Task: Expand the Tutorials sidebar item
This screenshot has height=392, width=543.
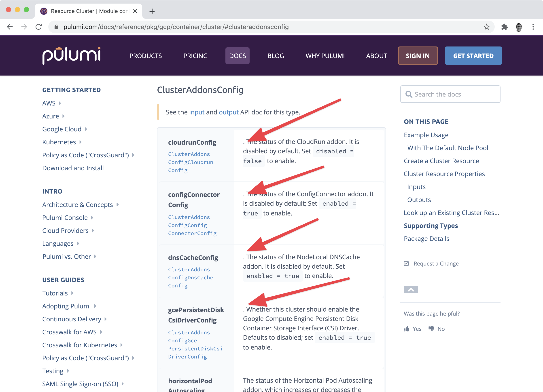Action: (x=72, y=293)
